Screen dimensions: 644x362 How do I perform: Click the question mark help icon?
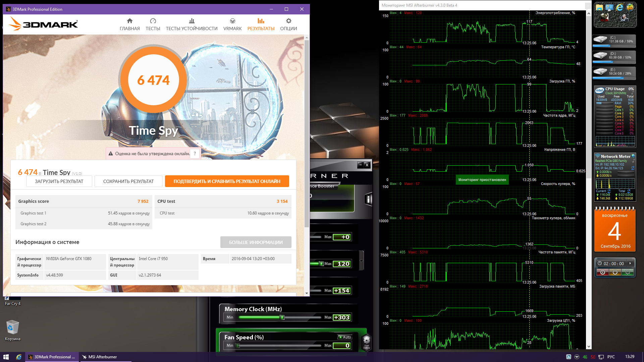tap(195, 154)
